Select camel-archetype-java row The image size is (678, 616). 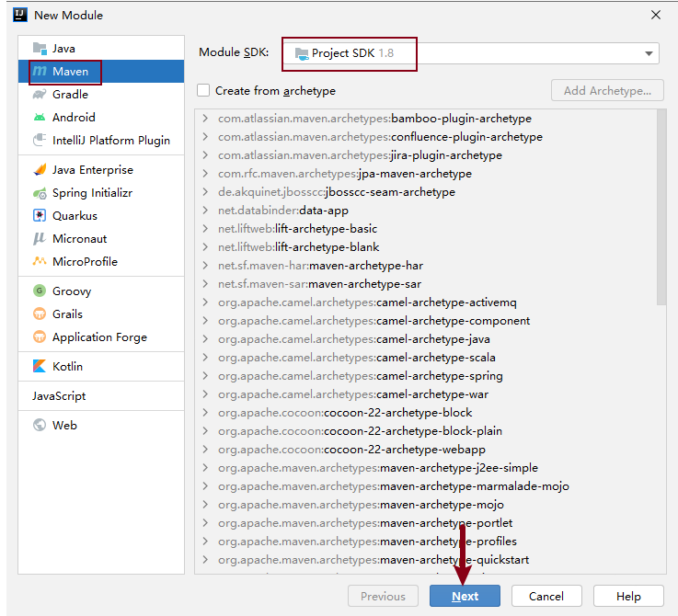click(x=426, y=339)
